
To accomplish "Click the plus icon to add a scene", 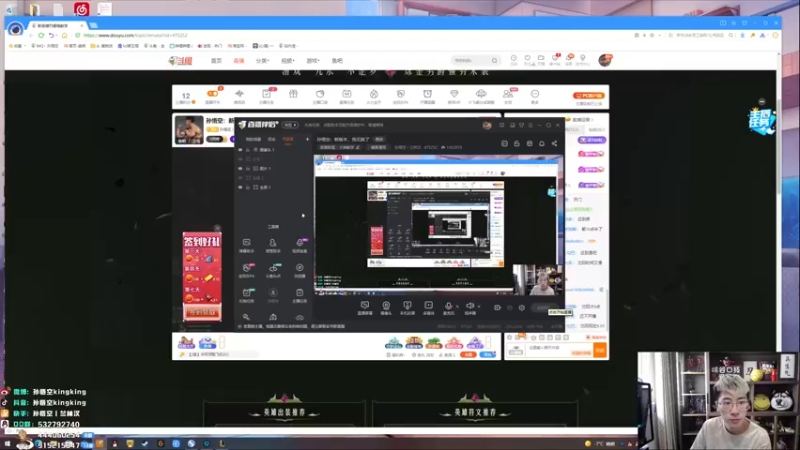I will point(307,139).
